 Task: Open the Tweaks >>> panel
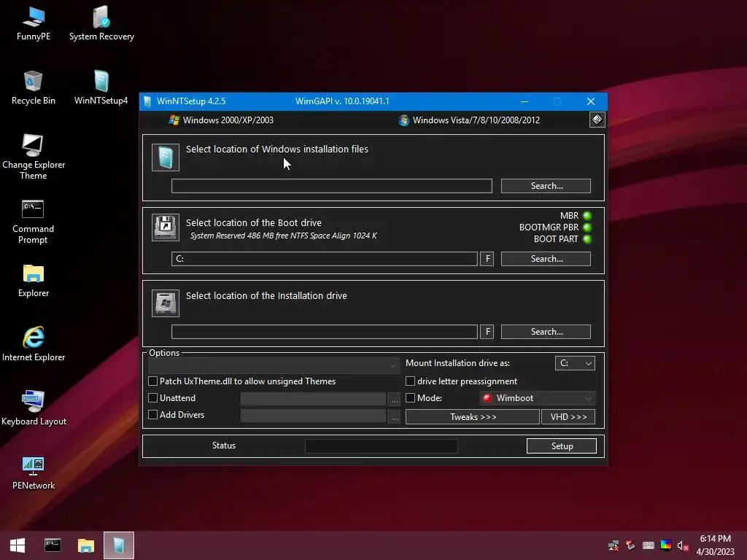pyautogui.click(x=473, y=416)
